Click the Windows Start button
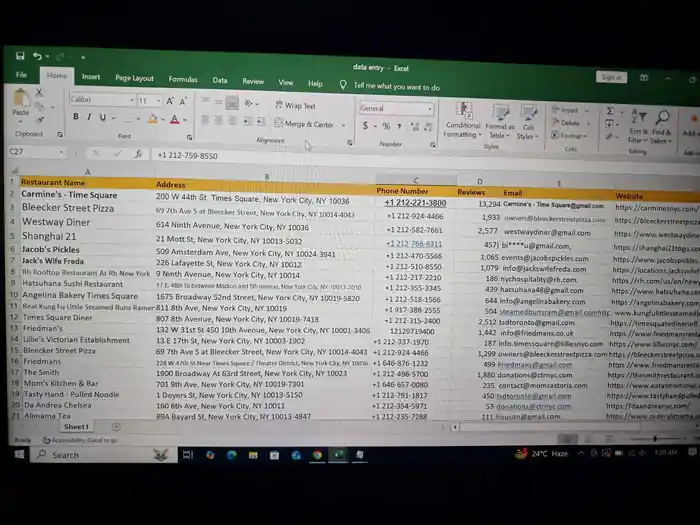 point(19,454)
